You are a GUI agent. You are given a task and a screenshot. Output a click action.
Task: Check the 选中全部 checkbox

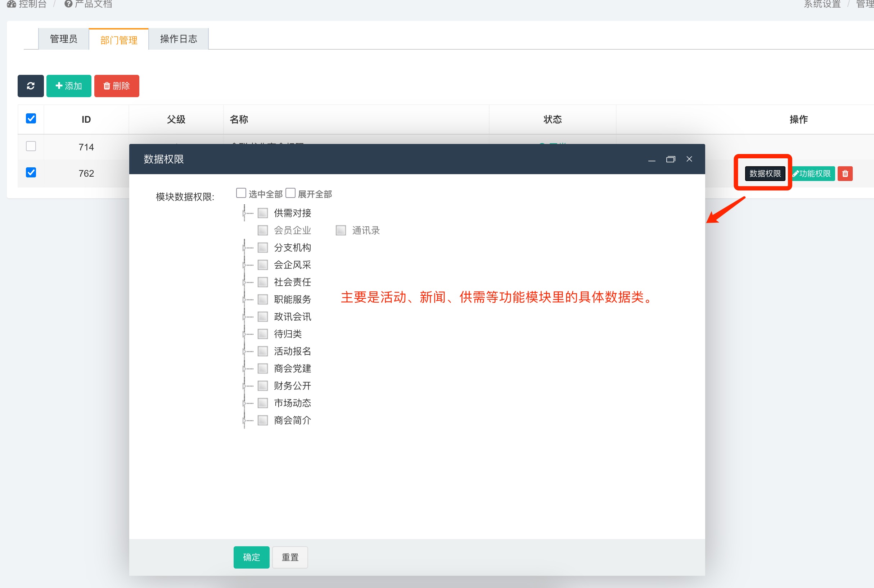coord(241,193)
